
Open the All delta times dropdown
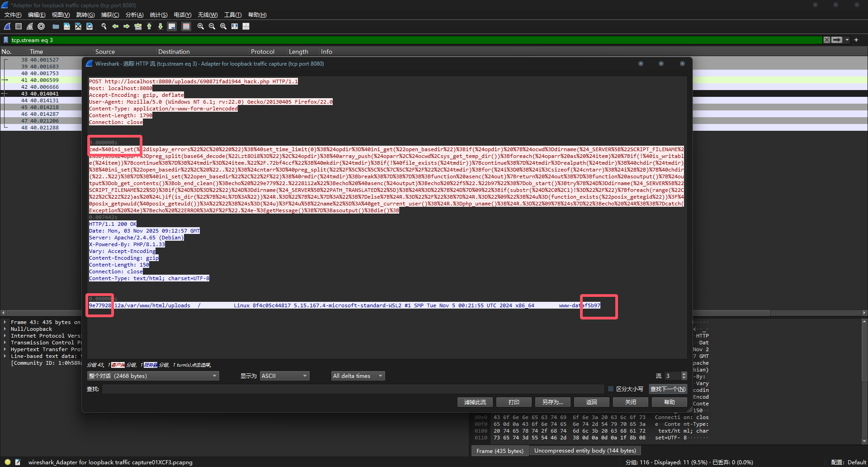click(x=358, y=376)
